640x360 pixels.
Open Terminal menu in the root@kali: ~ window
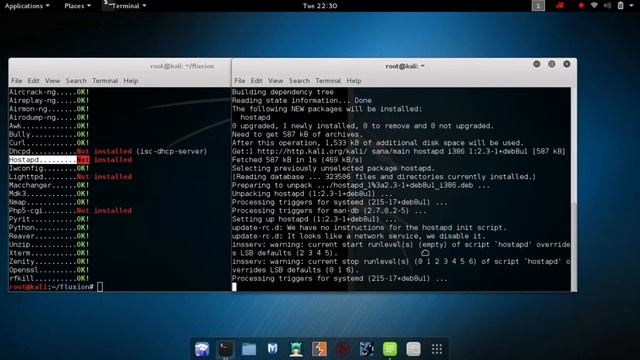pos(328,81)
